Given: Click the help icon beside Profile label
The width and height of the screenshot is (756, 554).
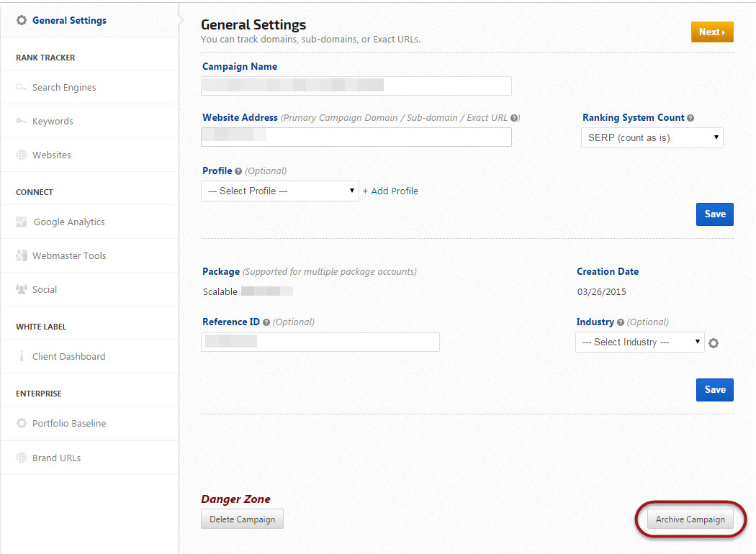Looking at the screenshot, I should [x=238, y=171].
